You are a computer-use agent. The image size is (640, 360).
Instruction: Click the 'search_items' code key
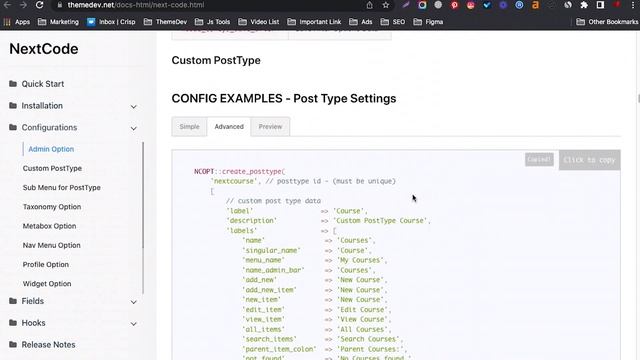269,339
